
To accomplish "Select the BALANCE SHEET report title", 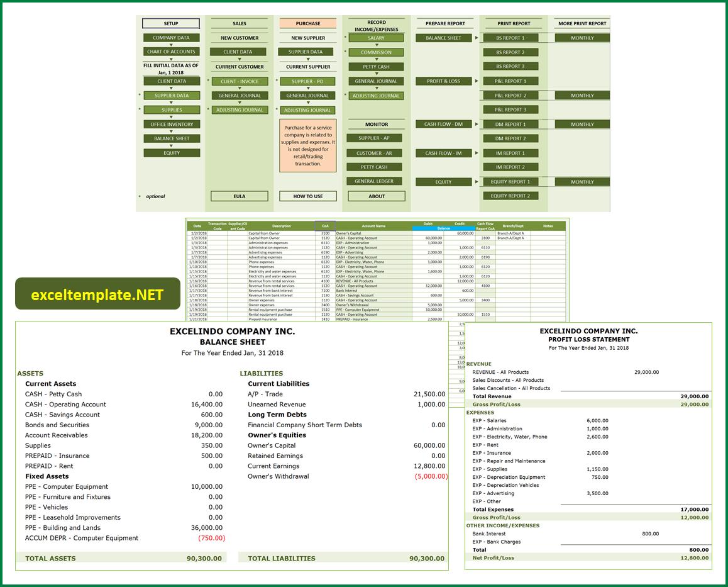I will point(233,342).
